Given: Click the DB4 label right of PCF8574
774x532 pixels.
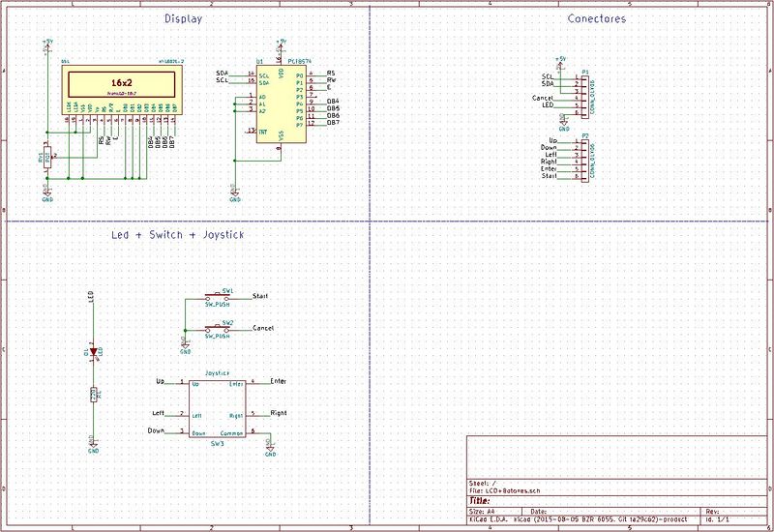Looking at the screenshot, I should 333,102.
